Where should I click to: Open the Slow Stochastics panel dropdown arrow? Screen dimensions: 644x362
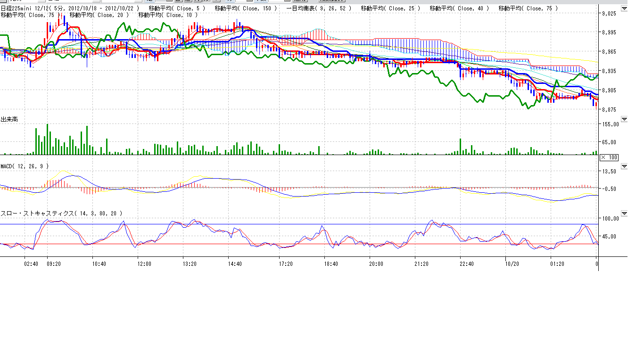(624, 214)
